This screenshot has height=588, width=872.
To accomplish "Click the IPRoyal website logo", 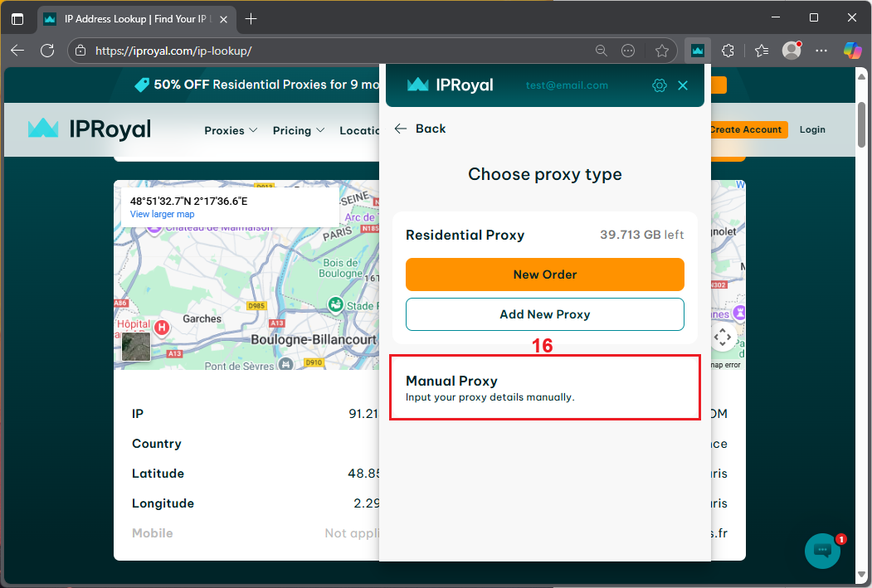I will click(90, 129).
